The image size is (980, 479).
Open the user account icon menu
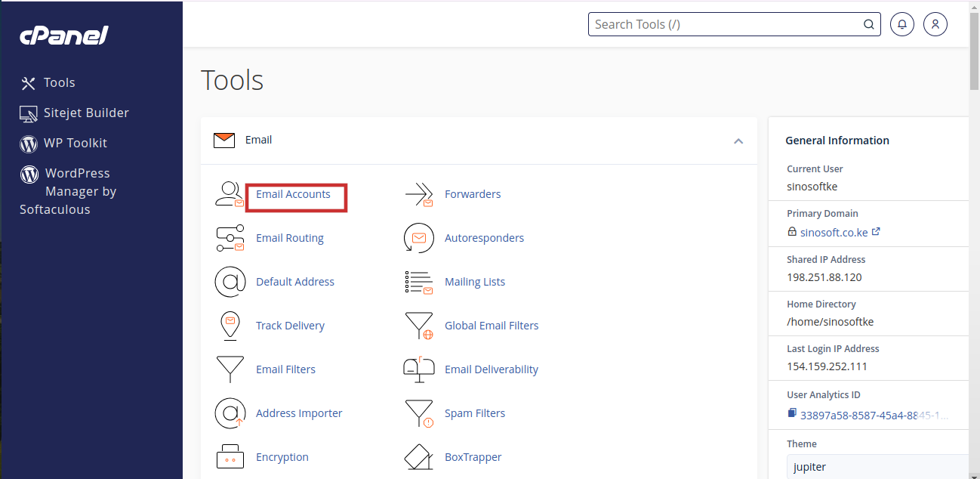point(935,24)
